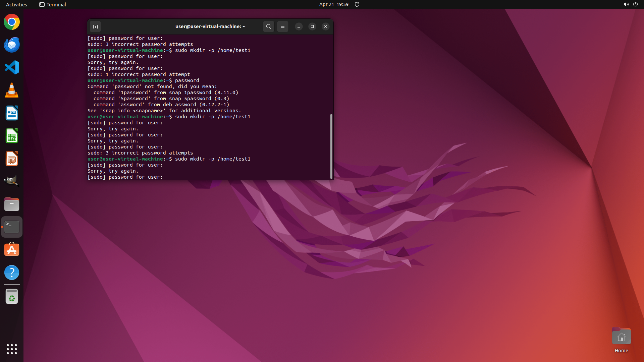Click the terminal vertical scrollbar
This screenshot has height=362, width=644.
pos(331,146)
